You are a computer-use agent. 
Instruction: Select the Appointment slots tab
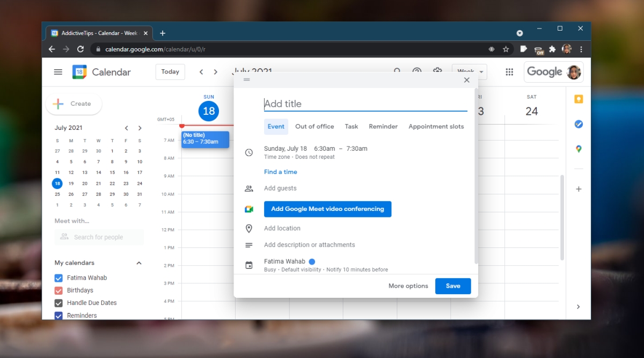[x=436, y=127]
